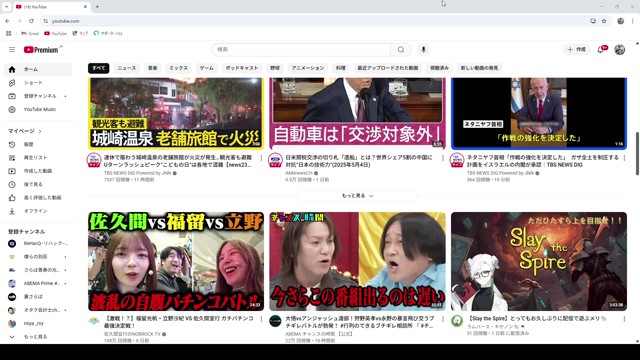Click the YouTube Premium logo
Viewport: 640px width, 360px height.
tap(42, 49)
